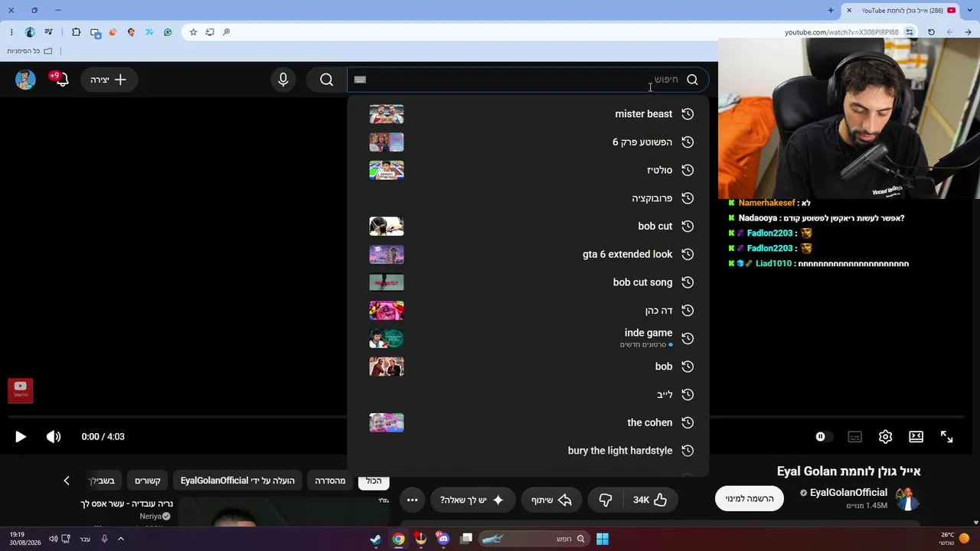Select the 'לייב' search suggestion
The height and width of the screenshot is (551, 980).
point(528,395)
